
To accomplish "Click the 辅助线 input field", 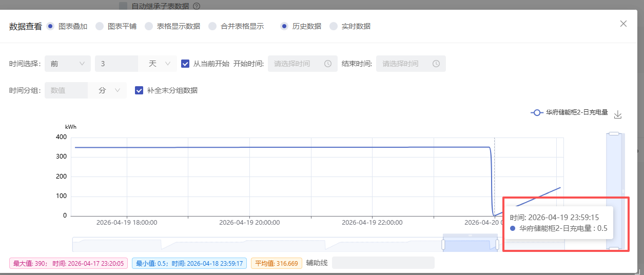I will pos(383,263).
